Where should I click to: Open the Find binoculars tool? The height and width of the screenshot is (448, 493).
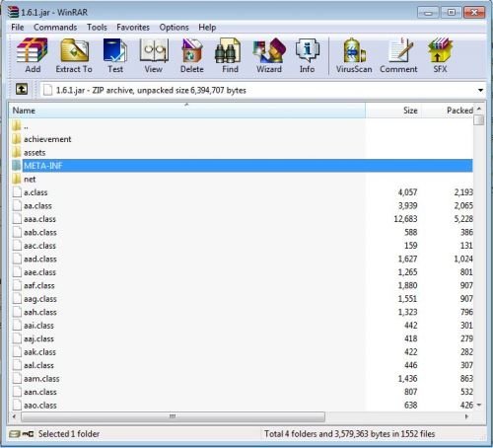(x=230, y=55)
